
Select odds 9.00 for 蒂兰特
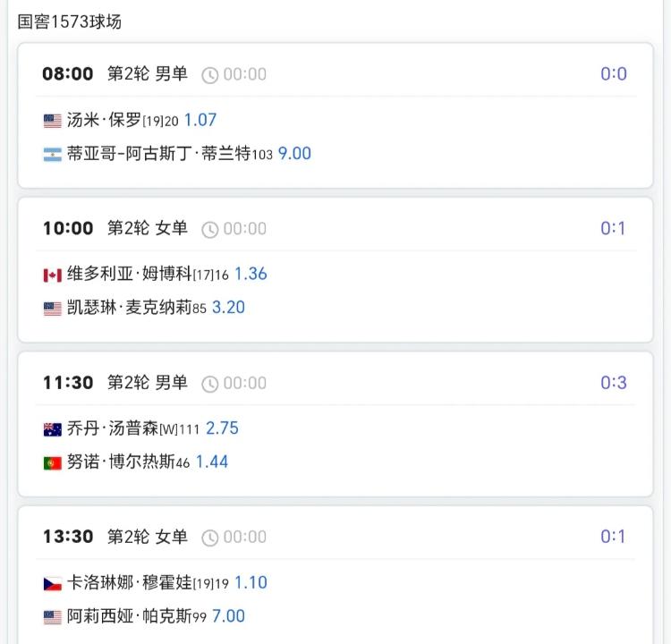coord(294,154)
